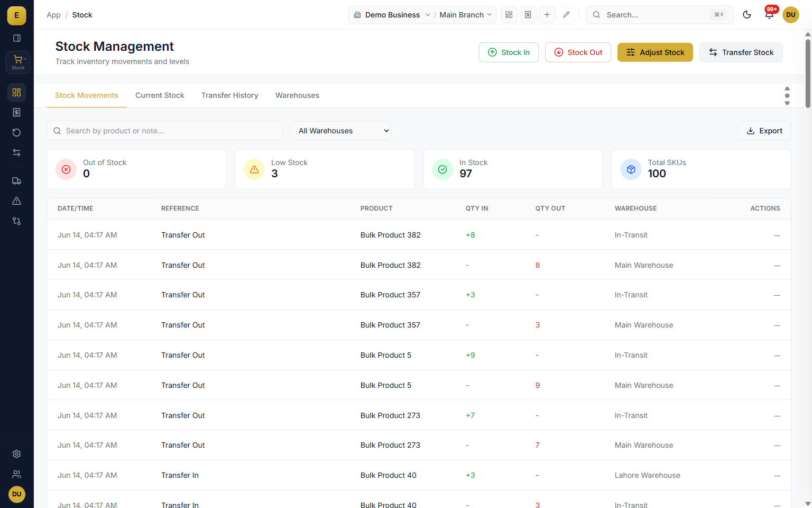Click the QTY IN column header

477,208
